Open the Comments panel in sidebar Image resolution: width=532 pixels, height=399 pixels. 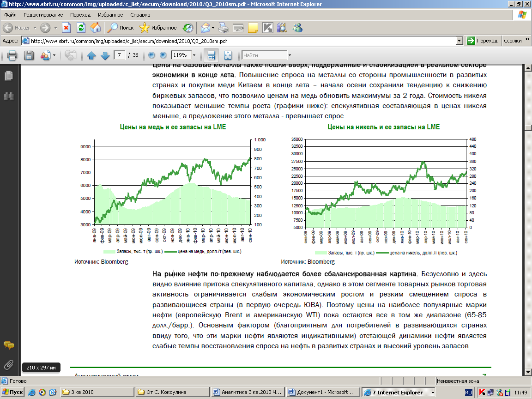point(9,345)
